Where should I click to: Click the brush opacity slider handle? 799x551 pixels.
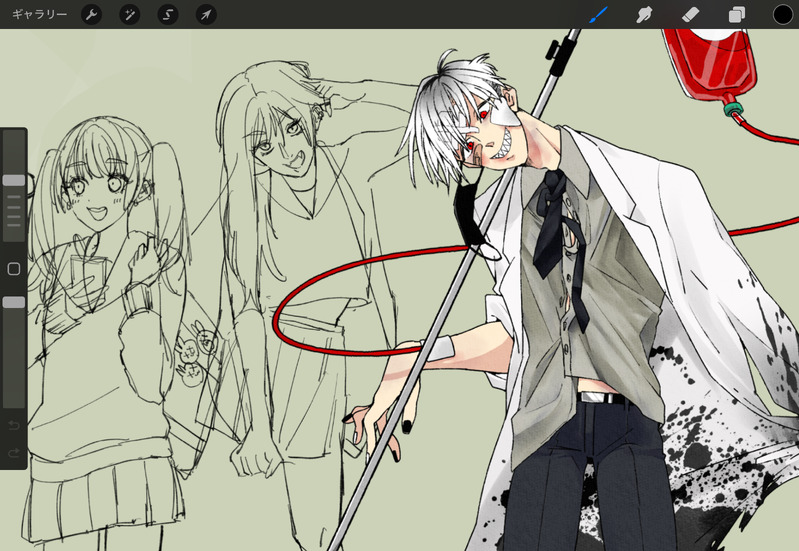pos(14,303)
